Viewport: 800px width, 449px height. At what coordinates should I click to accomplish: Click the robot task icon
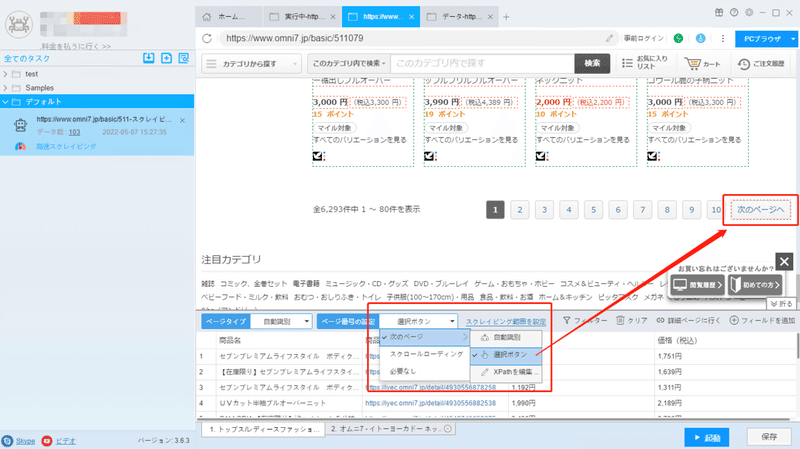click(20, 126)
